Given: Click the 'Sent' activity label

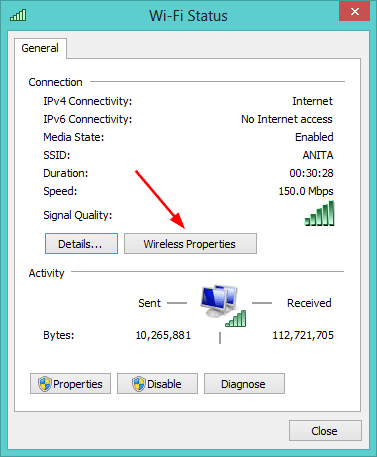Looking at the screenshot, I should 149,303.
